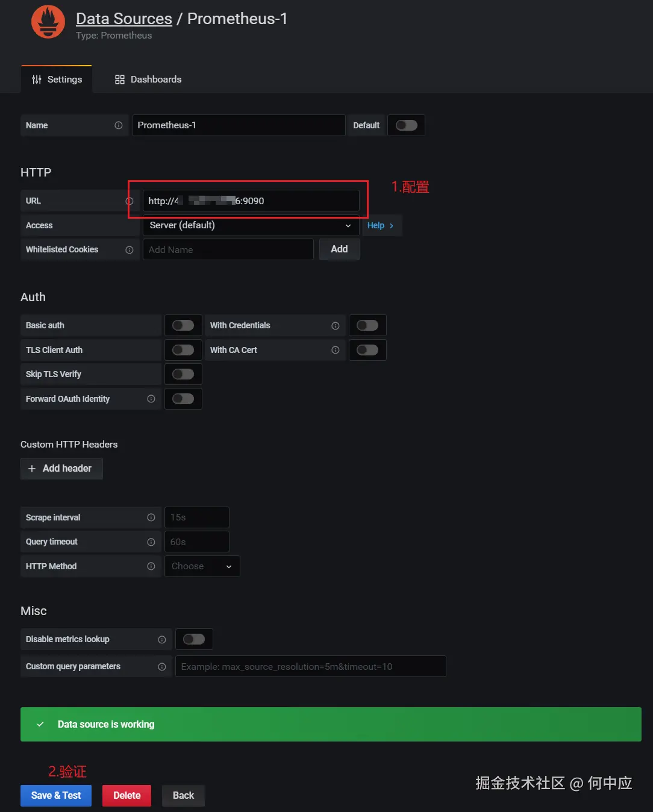This screenshot has width=653, height=812.
Task: Click the info icon for Custom query parameters
Action: 162,667
